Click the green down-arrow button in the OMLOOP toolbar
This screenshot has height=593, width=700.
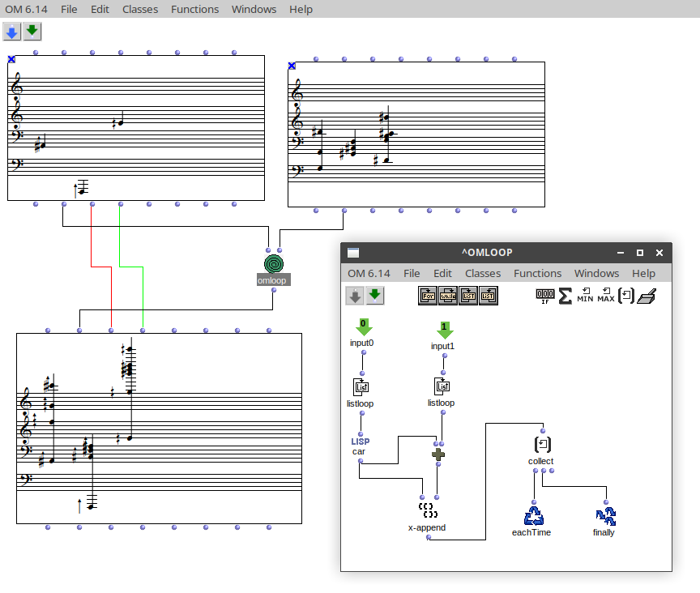375,296
